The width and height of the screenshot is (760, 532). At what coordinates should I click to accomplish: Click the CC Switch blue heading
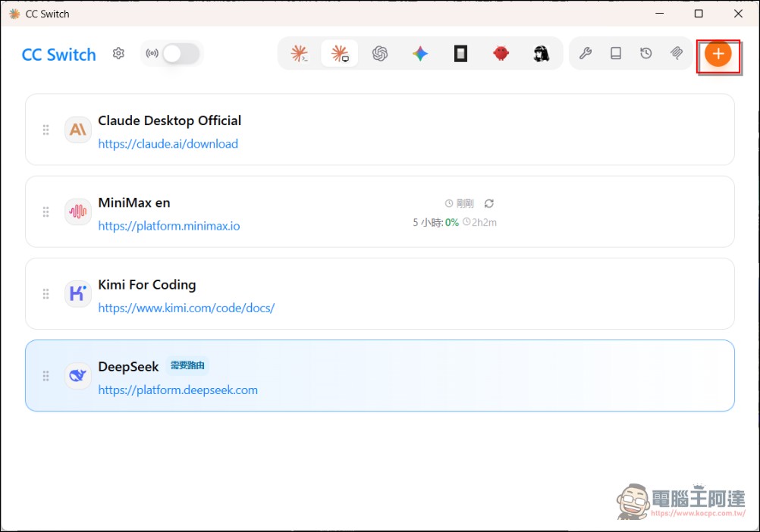pos(58,55)
